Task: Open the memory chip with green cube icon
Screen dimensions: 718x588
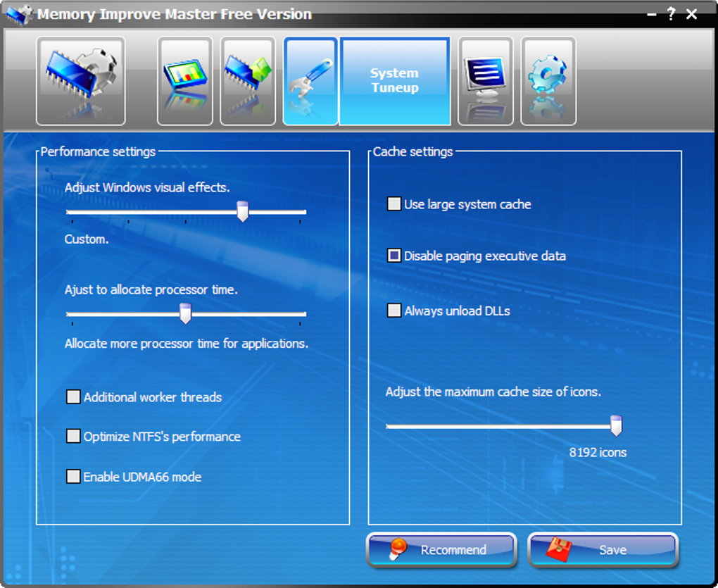Action: pos(248,81)
